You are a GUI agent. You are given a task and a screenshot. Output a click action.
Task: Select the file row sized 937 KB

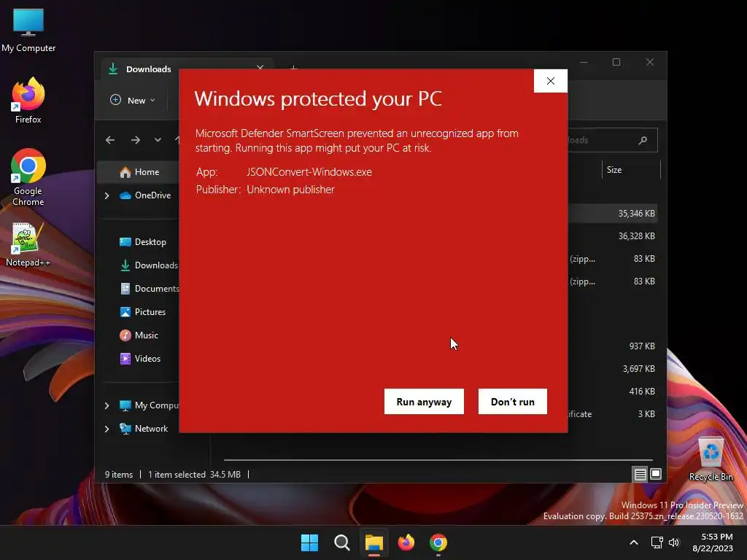point(614,346)
